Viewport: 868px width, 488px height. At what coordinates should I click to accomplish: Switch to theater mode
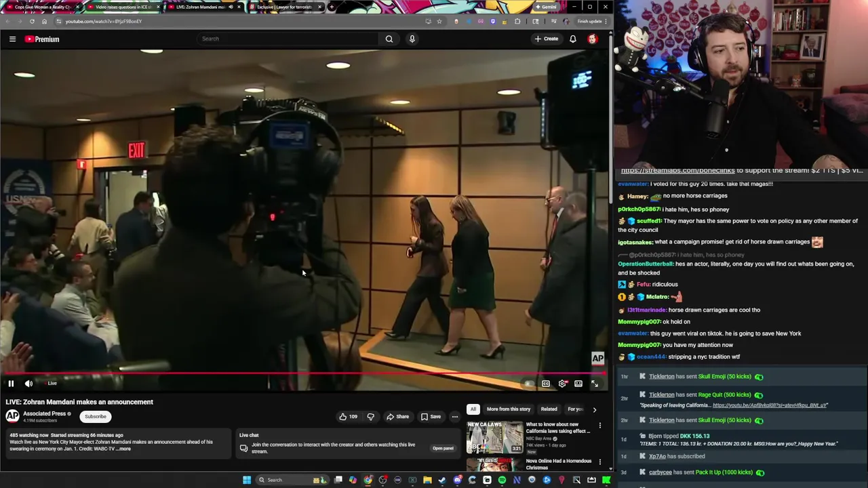click(578, 384)
